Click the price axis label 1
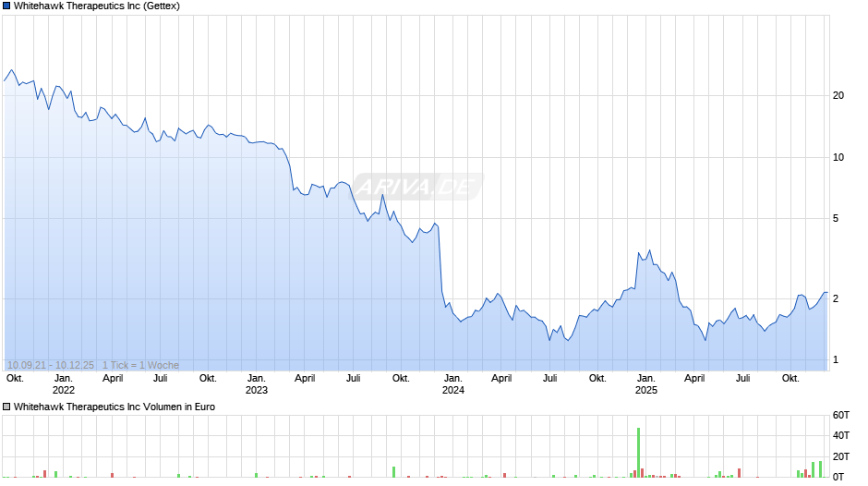This screenshot has width=868, height=486. pos(836,360)
